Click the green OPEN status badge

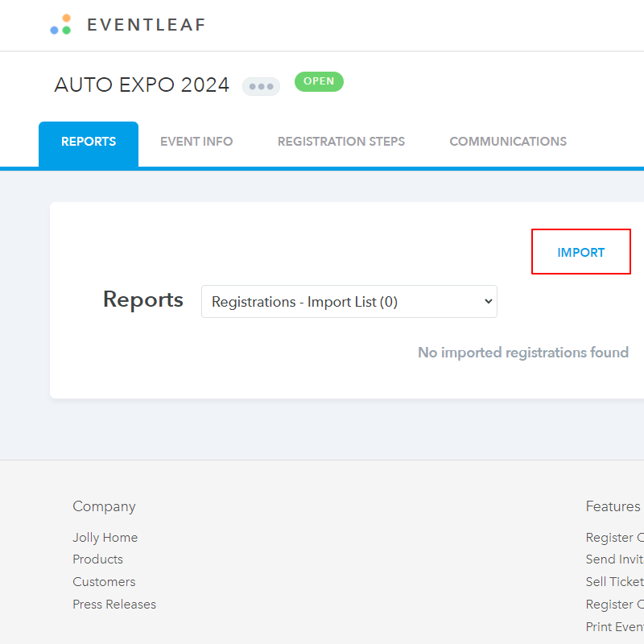click(x=319, y=81)
